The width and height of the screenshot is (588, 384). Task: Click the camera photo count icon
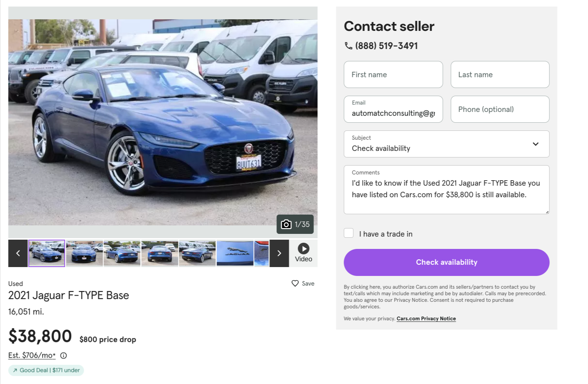coord(286,224)
